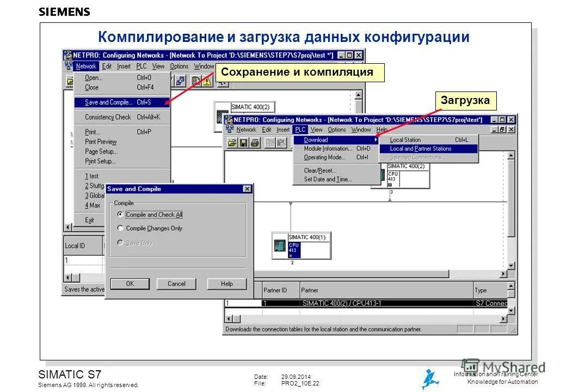
Task: Choose Operating Mode from PLC menu
Action: [x=336, y=157]
